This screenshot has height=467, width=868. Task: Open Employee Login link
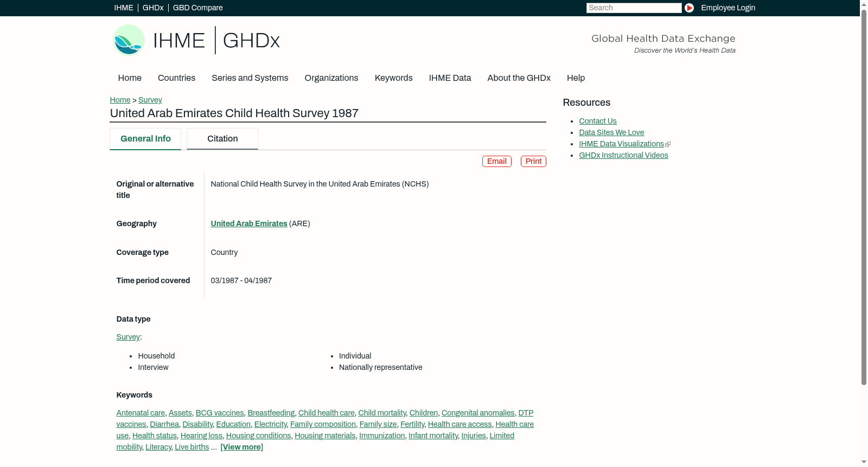click(728, 8)
